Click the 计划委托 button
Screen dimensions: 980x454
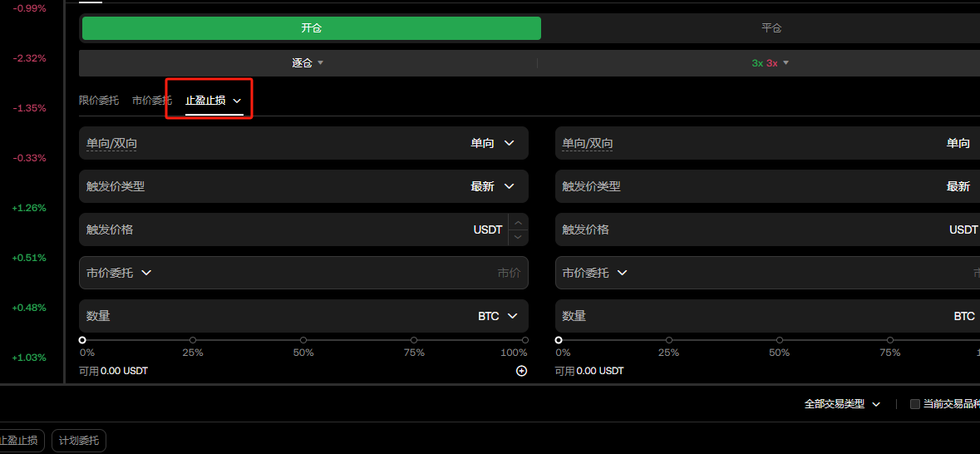tap(79, 440)
